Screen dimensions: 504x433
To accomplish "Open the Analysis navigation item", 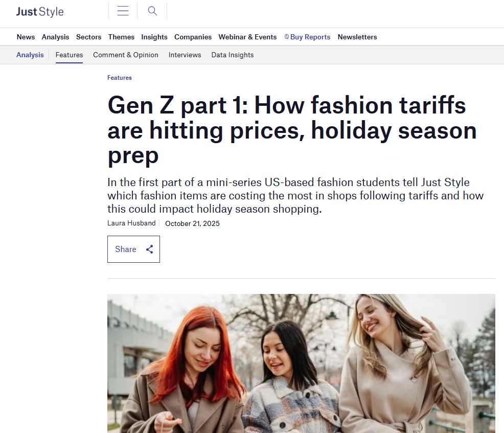I will click(55, 37).
